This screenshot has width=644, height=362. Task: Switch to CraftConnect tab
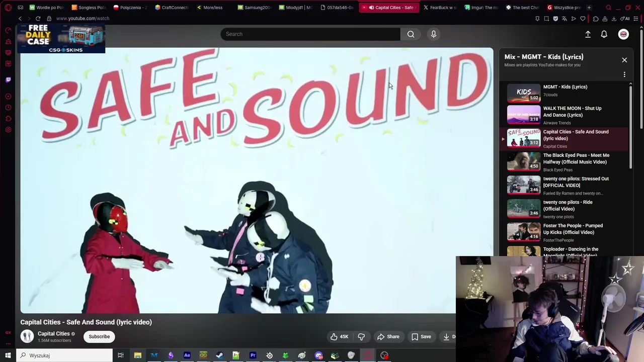pos(172,8)
